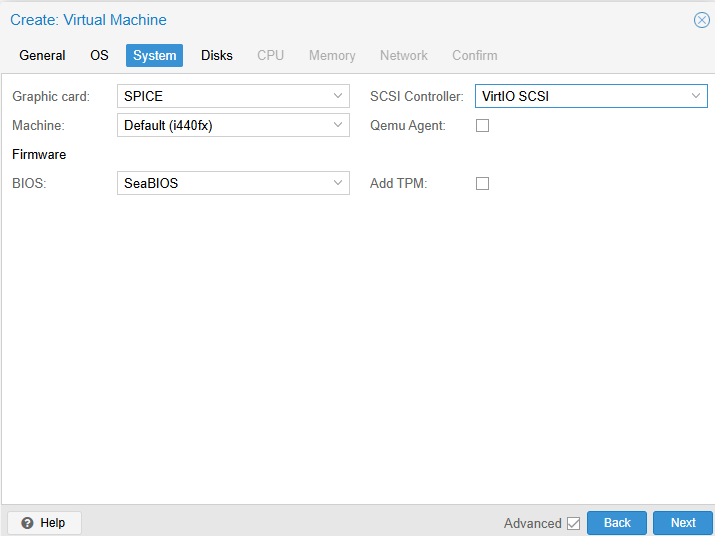
Task: Open the Machine type dropdown
Action: click(233, 126)
